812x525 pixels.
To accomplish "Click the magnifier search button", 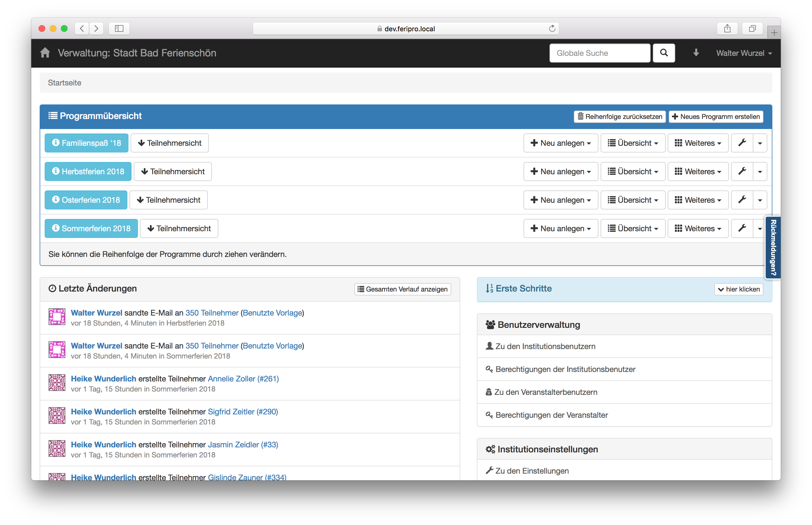I will 663,53.
